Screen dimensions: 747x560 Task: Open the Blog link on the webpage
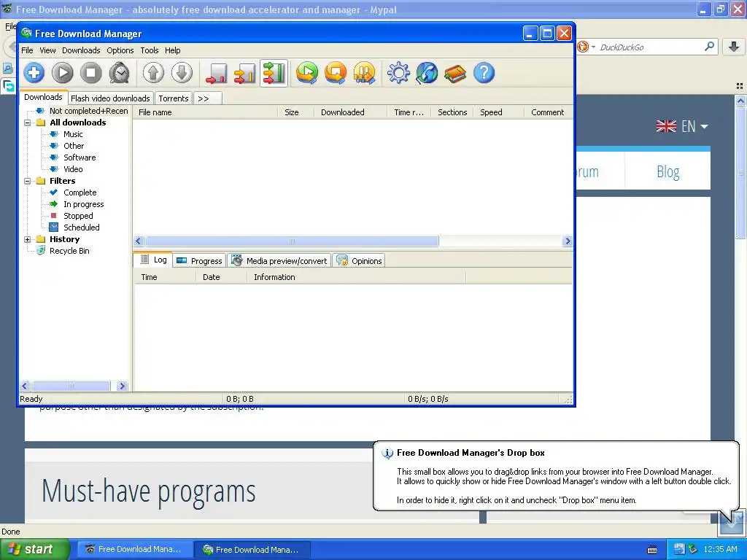(668, 171)
